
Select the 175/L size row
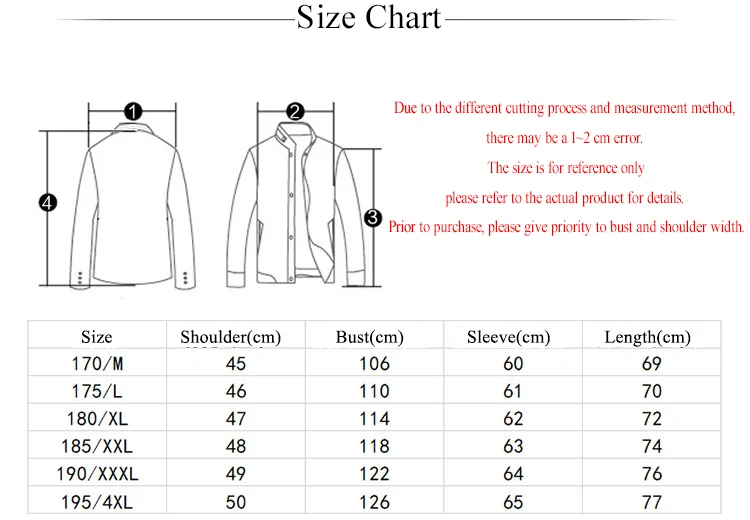(374, 390)
